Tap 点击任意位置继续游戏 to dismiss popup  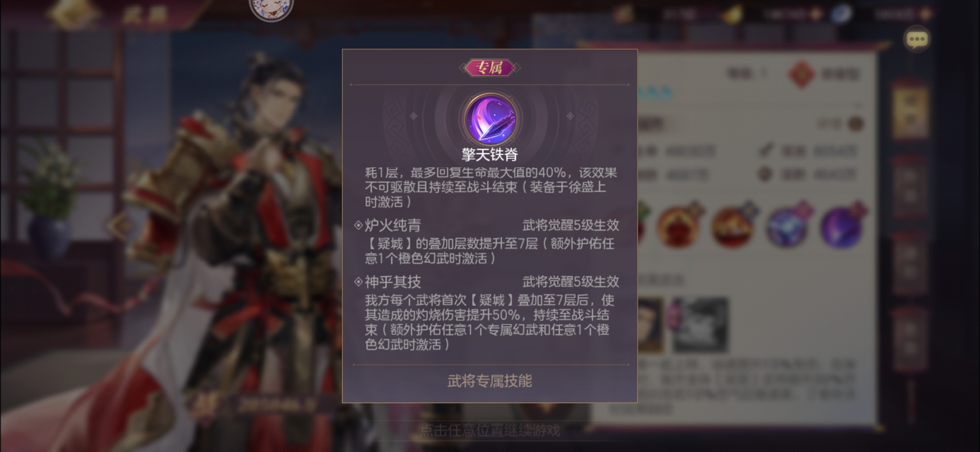(x=490, y=430)
